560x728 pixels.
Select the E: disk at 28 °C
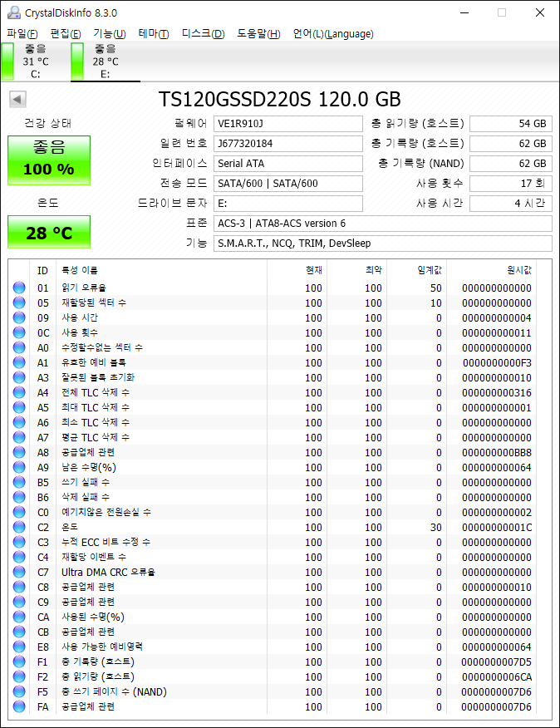point(105,61)
